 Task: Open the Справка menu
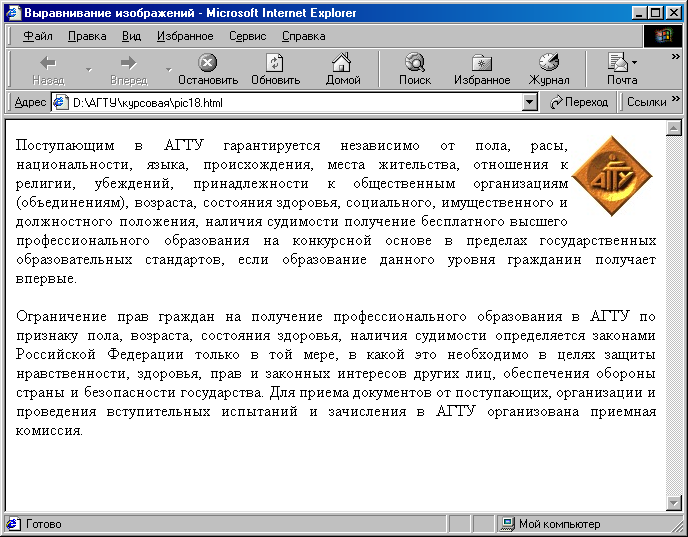pyautogui.click(x=303, y=36)
